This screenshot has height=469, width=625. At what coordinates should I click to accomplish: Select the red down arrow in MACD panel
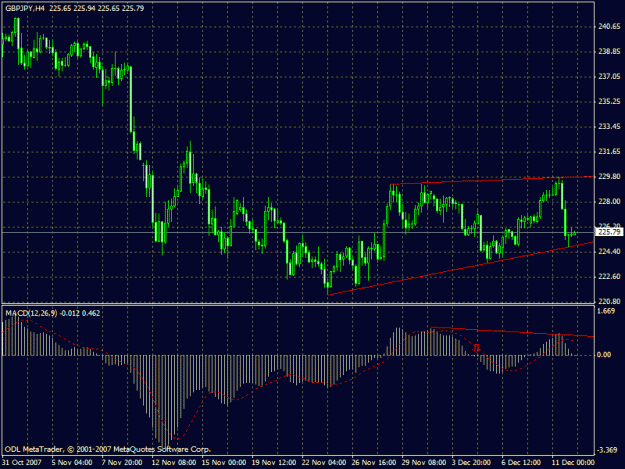coord(476,348)
